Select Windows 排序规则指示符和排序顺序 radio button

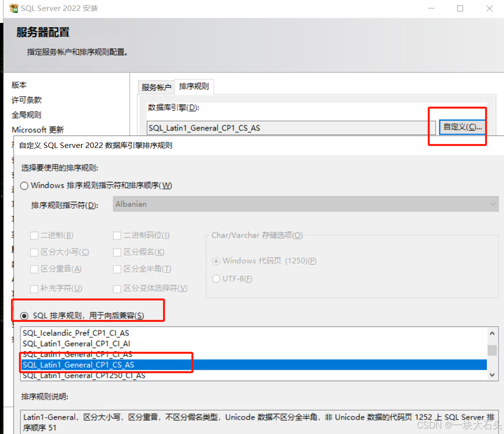(24, 186)
